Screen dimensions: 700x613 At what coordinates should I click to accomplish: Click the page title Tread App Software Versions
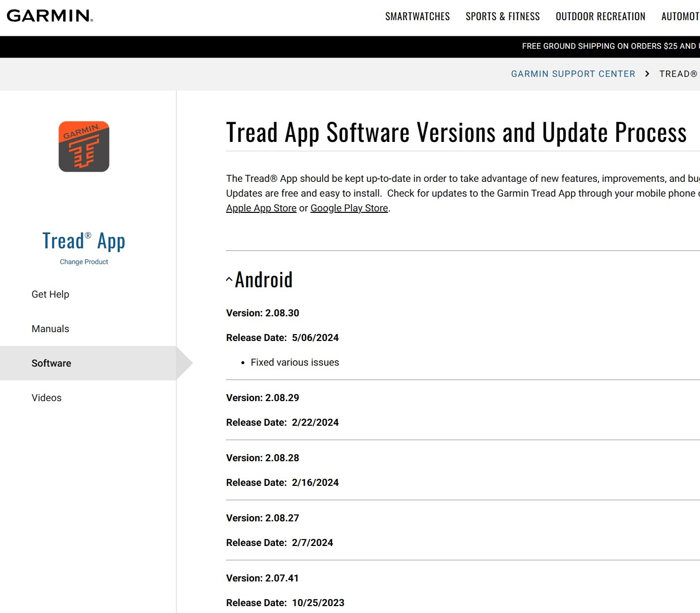pos(456,133)
